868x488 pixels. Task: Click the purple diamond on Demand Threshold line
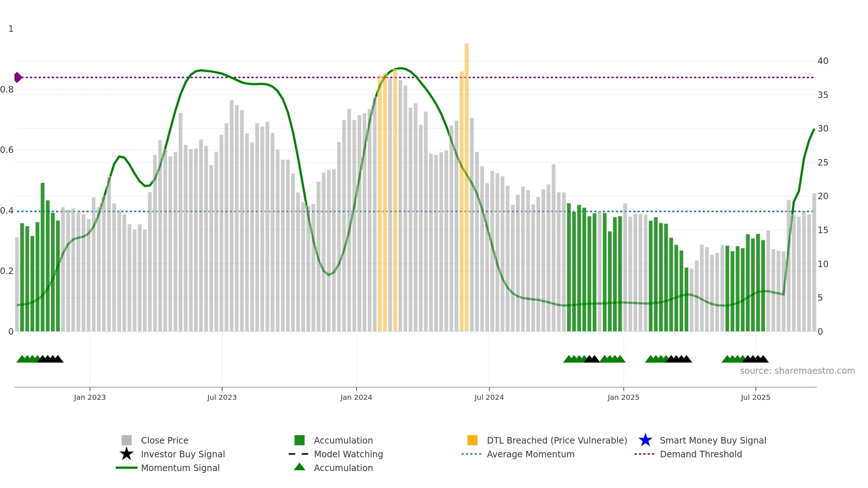tap(18, 77)
